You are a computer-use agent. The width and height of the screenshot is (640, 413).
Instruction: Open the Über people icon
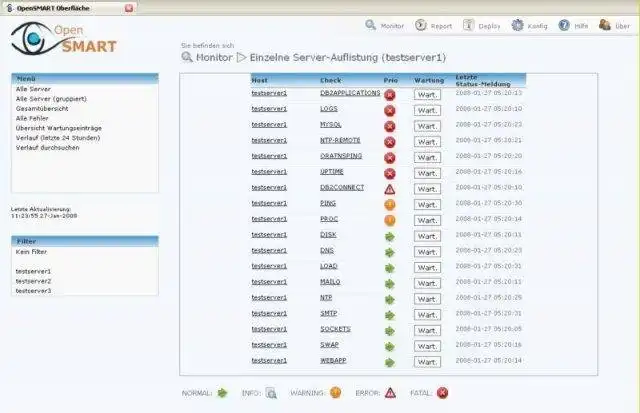click(x=605, y=25)
